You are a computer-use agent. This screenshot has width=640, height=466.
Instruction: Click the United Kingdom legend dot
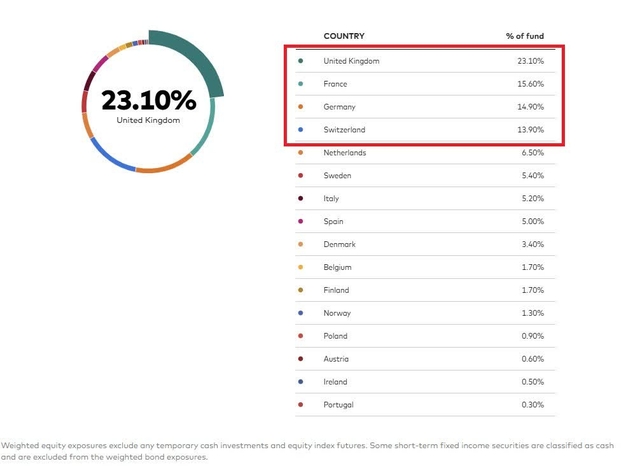[300, 61]
